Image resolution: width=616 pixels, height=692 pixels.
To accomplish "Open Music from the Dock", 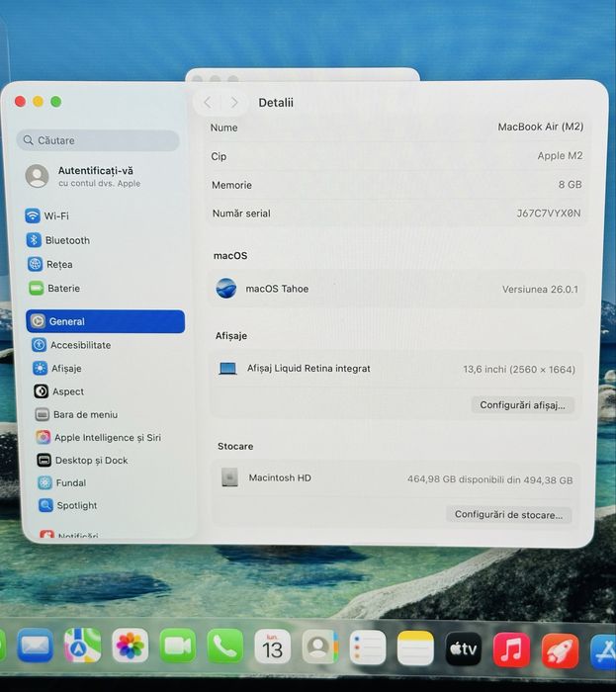I will pyautogui.click(x=512, y=650).
